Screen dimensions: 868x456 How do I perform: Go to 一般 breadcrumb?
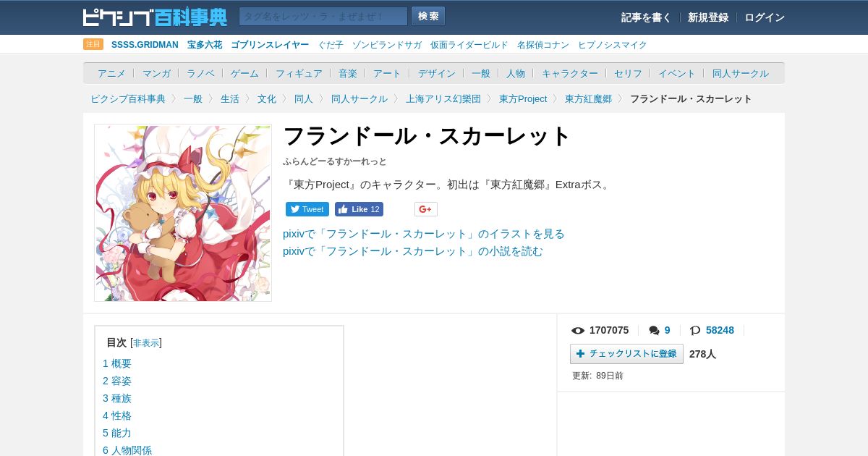coord(193,99)
